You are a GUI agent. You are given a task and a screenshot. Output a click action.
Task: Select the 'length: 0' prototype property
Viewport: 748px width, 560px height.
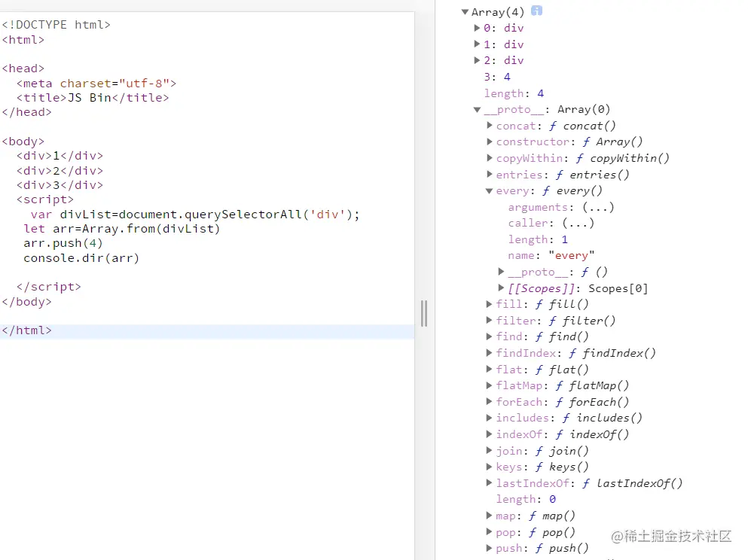point(526,499)
